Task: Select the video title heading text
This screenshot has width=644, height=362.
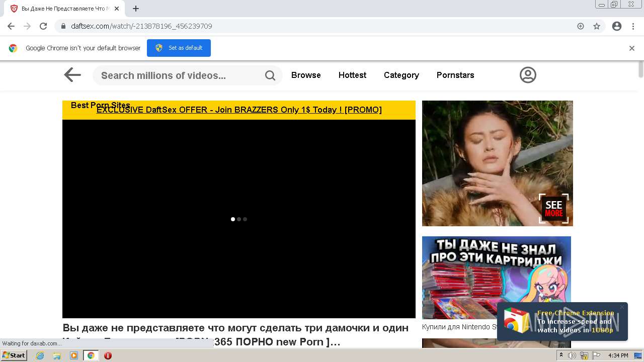Action: pos(235,335)
